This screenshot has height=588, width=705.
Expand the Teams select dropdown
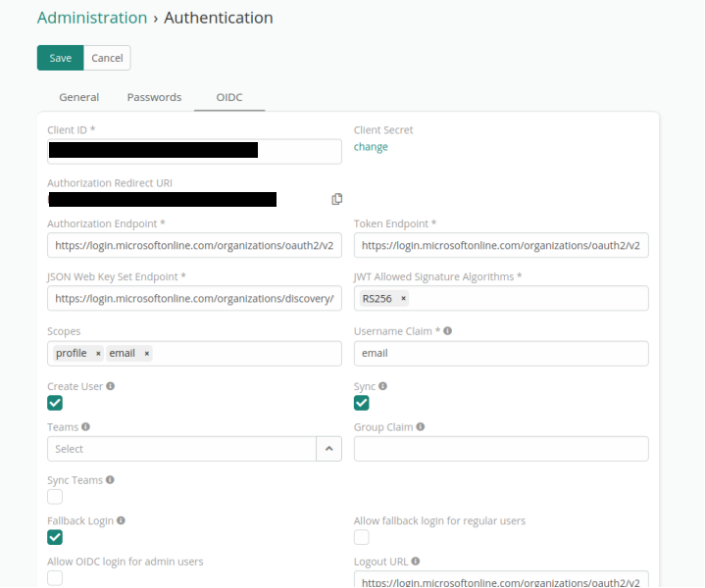(327, 449)
